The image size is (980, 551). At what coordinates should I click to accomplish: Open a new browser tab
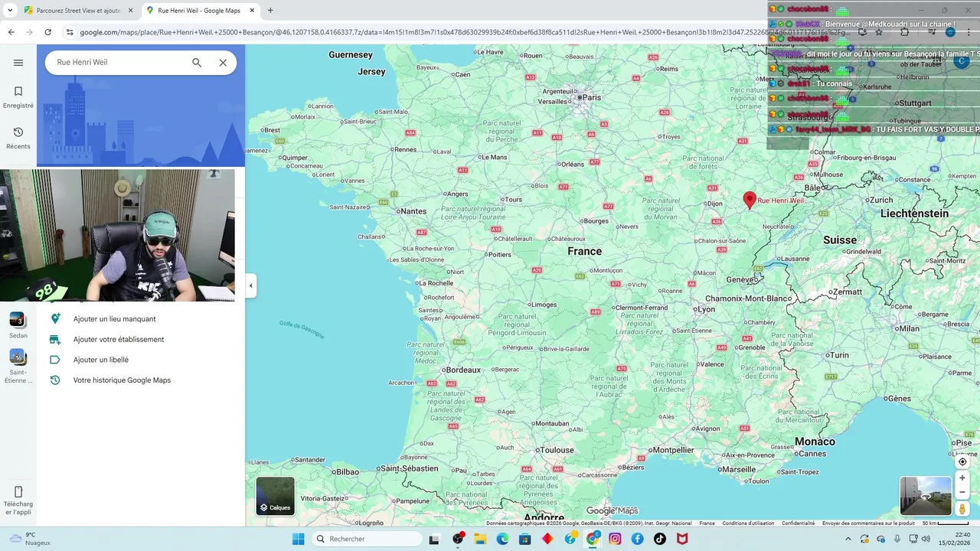tap(270, 11)
